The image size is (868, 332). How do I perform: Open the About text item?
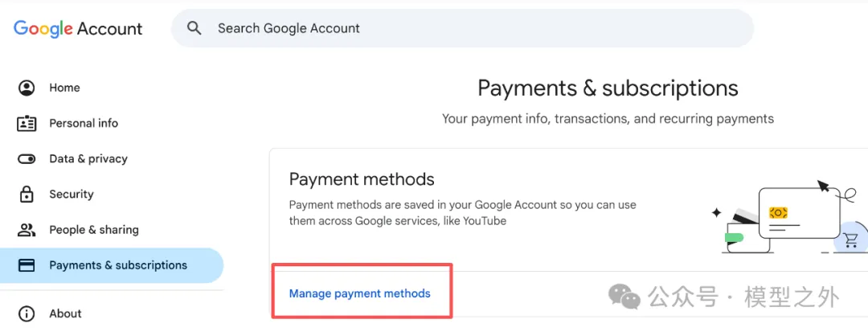66,314
